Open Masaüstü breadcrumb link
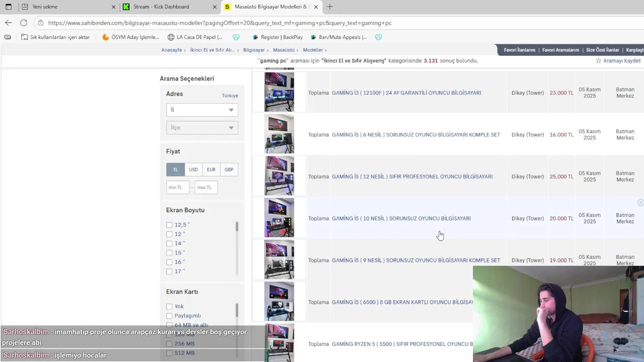644x362 pixels. coord(284,50)
